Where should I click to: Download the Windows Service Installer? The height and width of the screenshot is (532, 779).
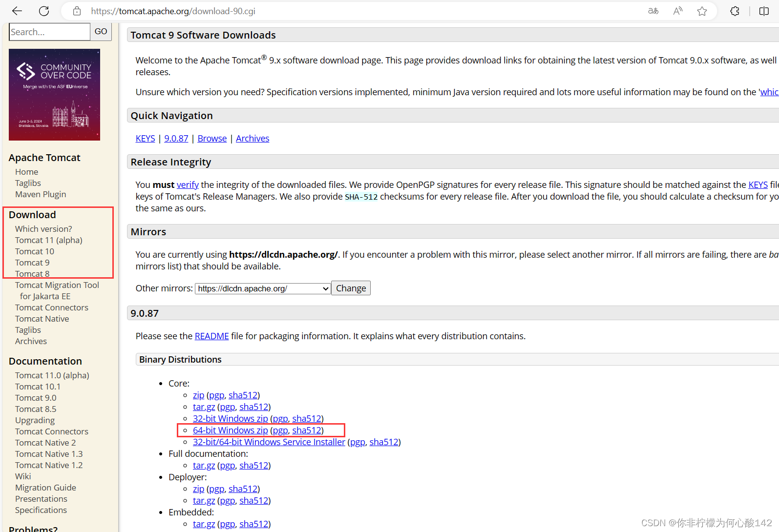269,442
